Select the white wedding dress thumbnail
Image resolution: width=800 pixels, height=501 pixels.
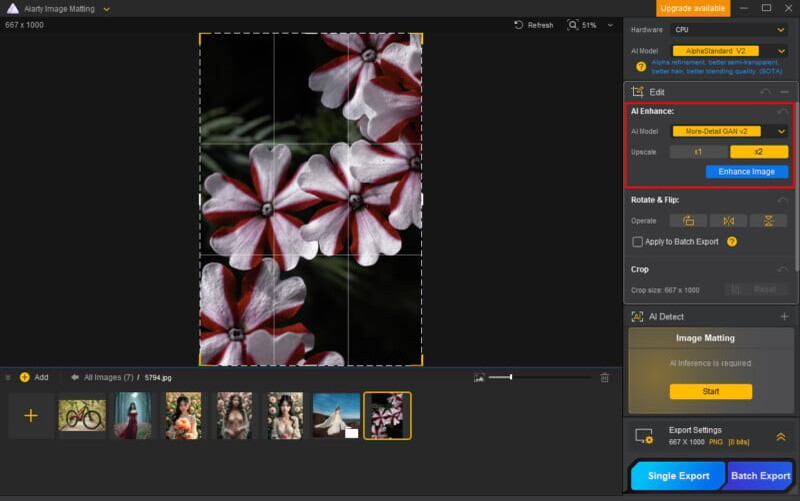[x=336, y=416]
